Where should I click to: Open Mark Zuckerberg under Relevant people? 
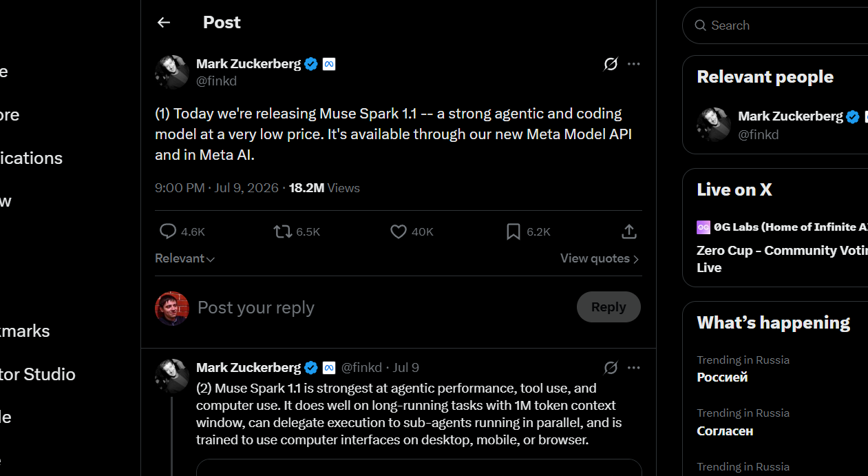(x=790, y=116)
